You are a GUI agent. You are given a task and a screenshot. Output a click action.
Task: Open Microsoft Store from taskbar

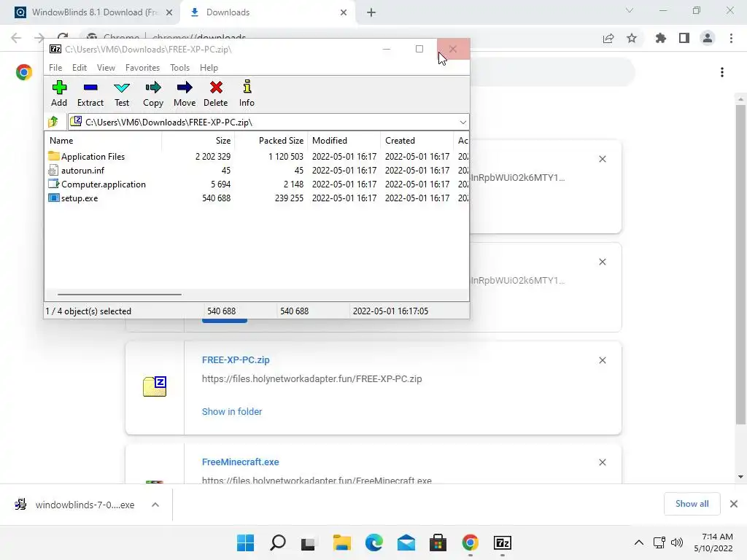[x=438, y=542]
